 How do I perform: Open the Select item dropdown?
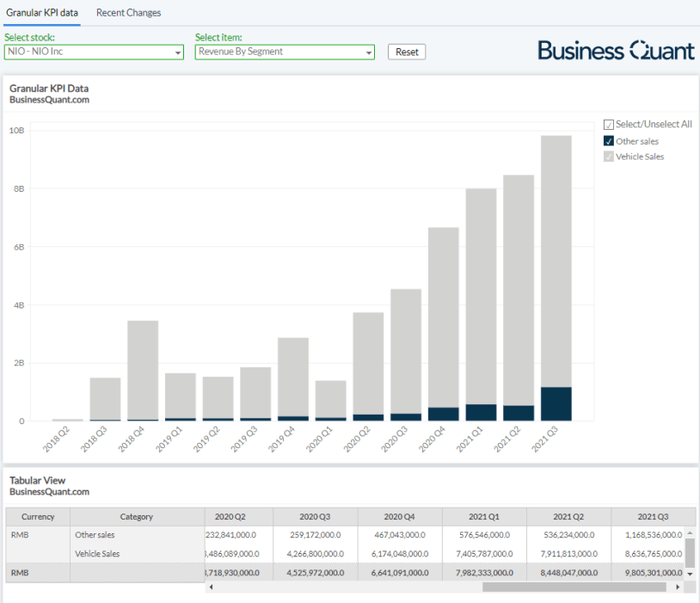(285, 52)
